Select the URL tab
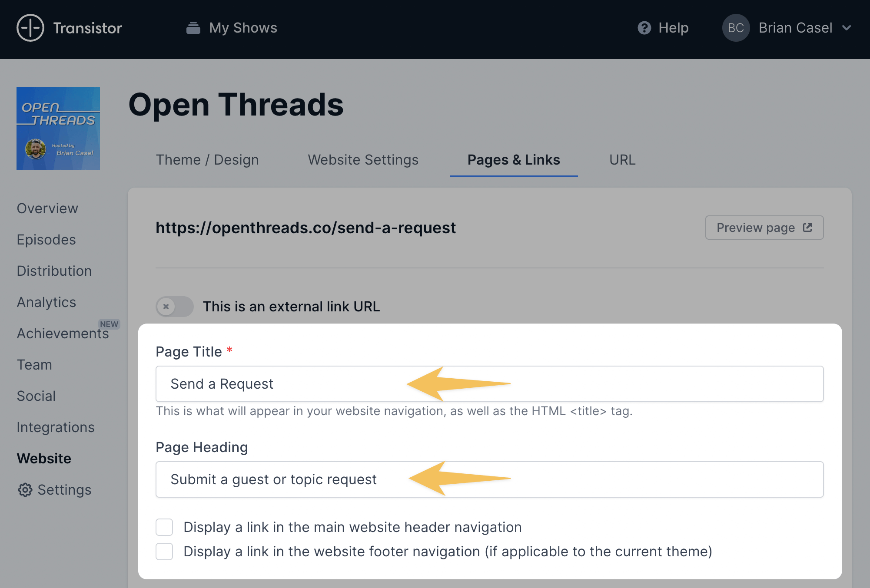This screenshot has height=588, width=870. pos(622,160)
